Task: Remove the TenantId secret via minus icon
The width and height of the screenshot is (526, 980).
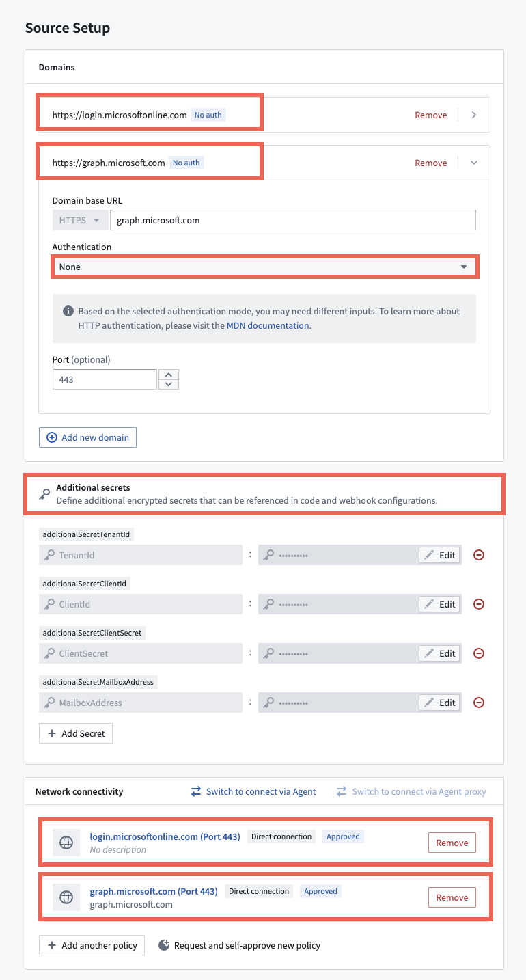Action: [479, 555]
